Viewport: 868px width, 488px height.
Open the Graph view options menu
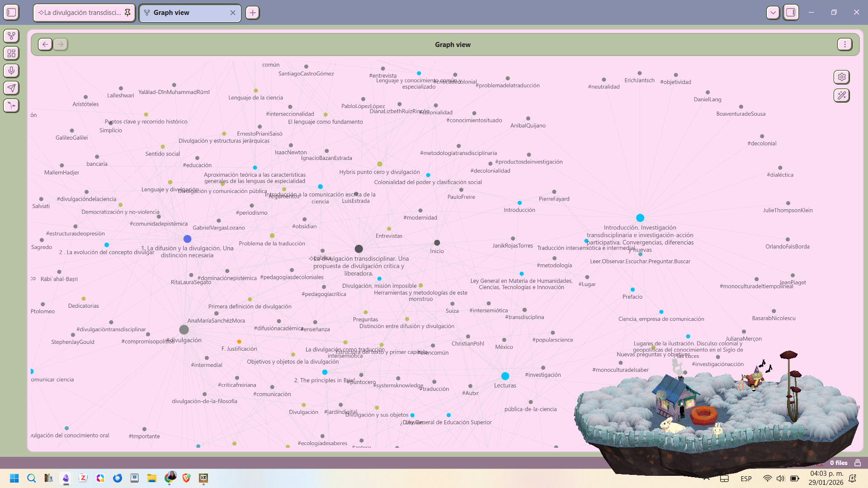tap(844, 44)
